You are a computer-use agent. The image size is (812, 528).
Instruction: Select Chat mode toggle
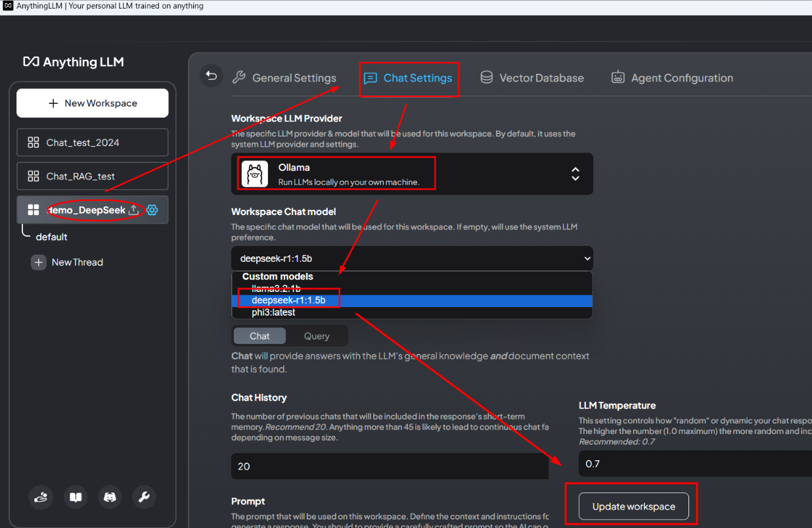tap(259, 336)
